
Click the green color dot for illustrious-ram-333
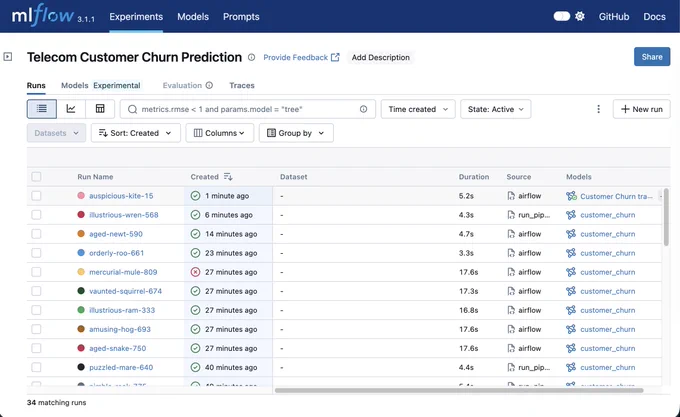point(81,310)
